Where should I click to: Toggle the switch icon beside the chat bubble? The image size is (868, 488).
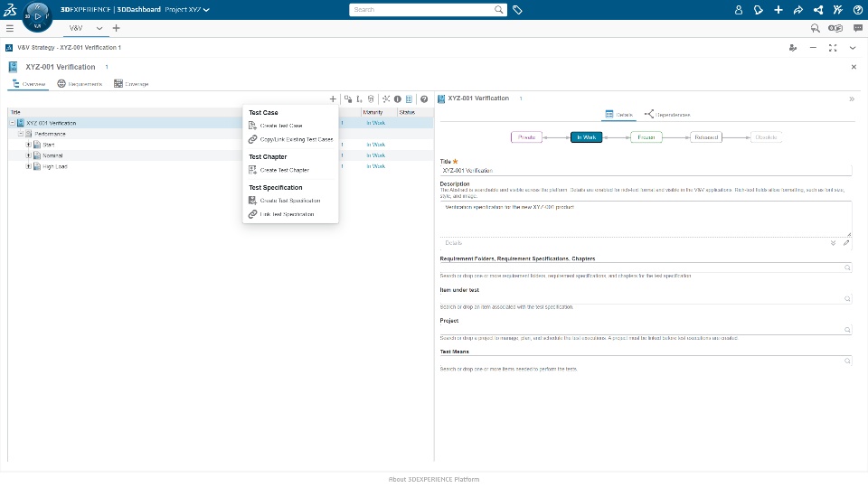tap(835, 28)
